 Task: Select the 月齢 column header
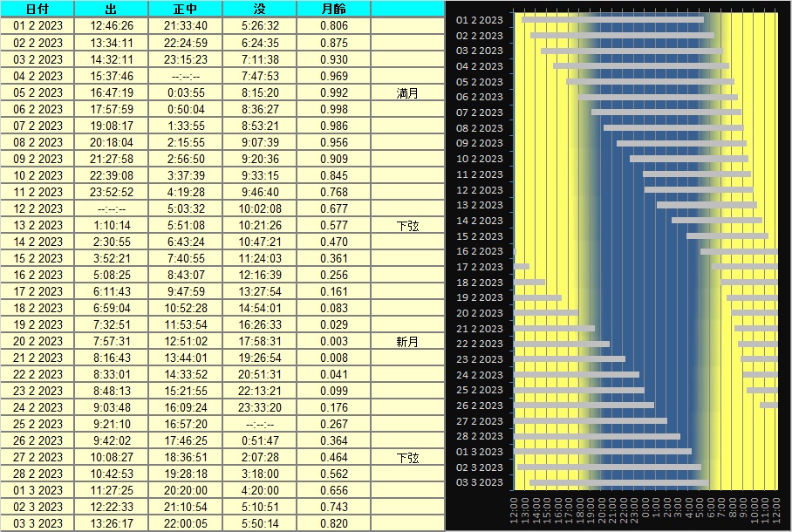[x=333, y=9]
